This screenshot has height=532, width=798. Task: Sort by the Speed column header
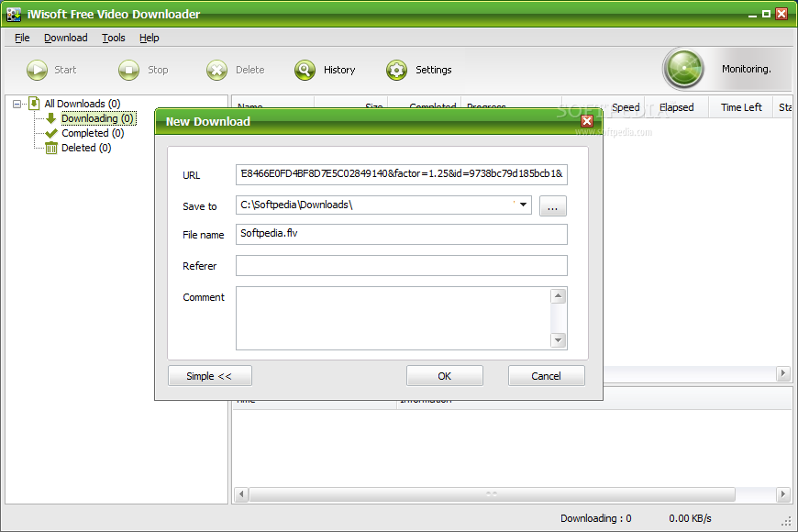pyautogui.click(x=626, y=107)
